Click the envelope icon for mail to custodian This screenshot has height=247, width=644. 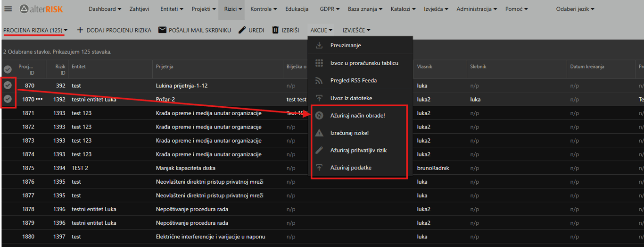[x=162, y=30]
